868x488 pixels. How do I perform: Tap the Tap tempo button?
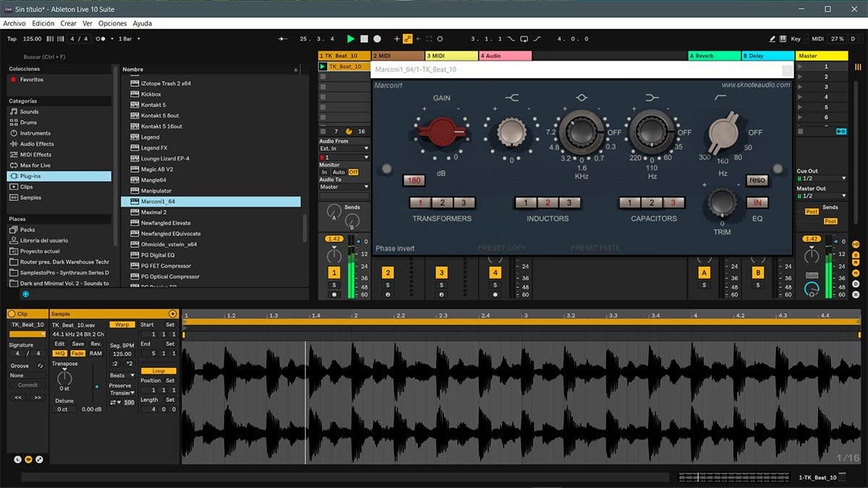pos(12,38)
